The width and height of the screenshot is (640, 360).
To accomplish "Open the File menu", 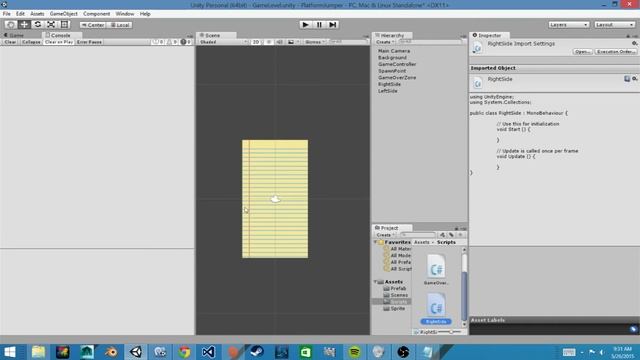I will 7,14.
